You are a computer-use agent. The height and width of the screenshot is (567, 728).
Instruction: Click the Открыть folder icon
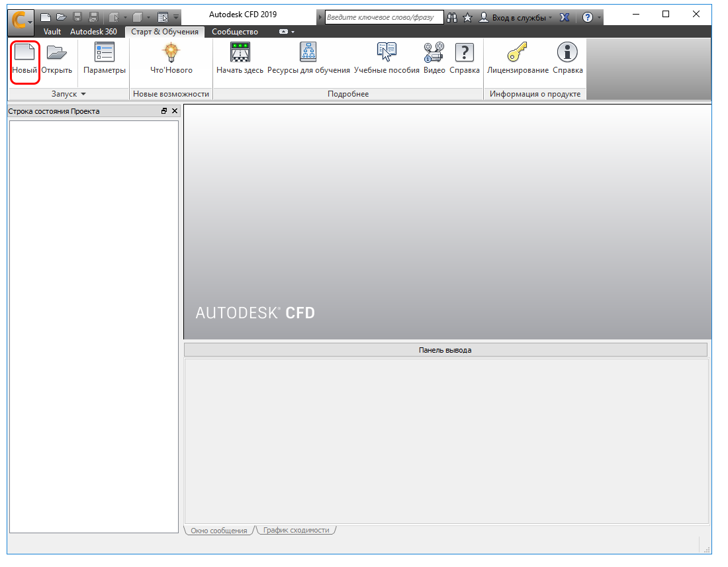coord(57,52)
